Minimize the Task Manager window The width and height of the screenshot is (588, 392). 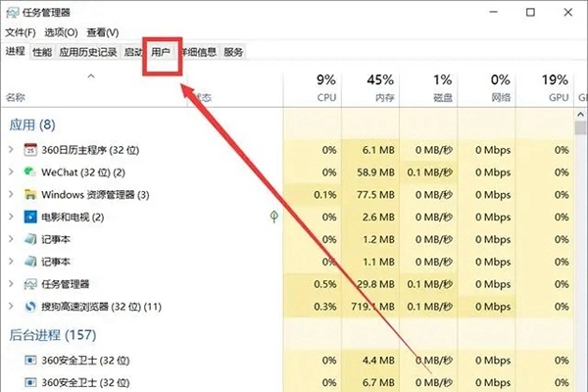pyautogui.click(x=494, y=13)
